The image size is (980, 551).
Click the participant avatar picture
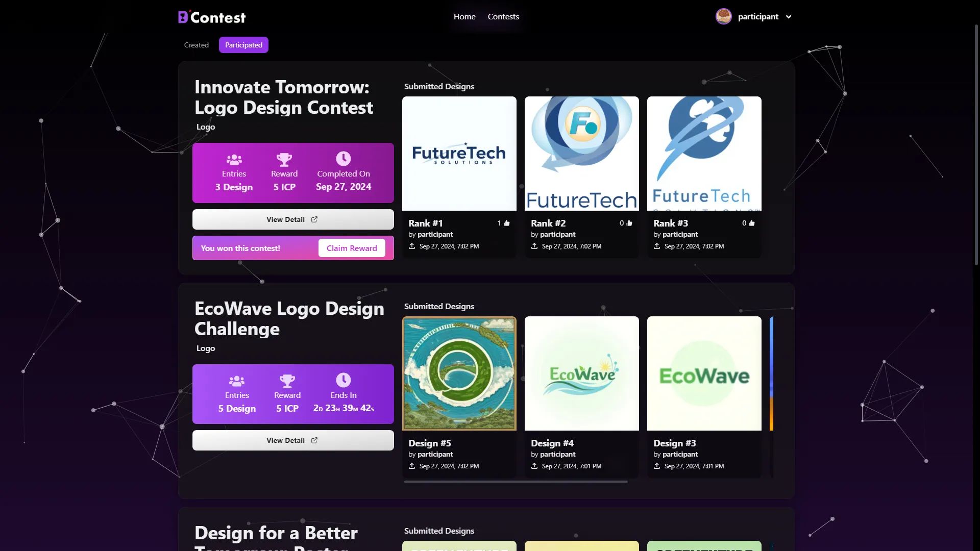723,17
